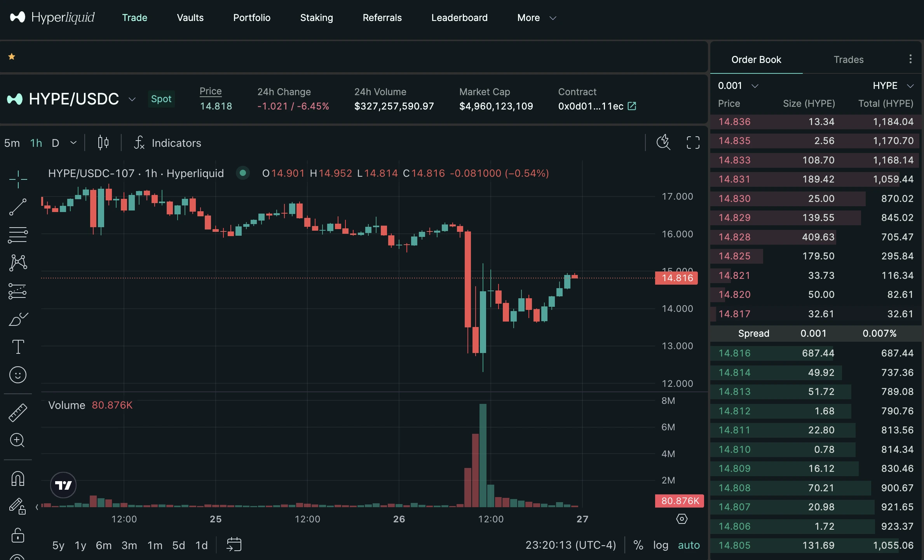Click the Hyperliquid logo
Screen dimensions: 924x560
(x=52, y=17)
